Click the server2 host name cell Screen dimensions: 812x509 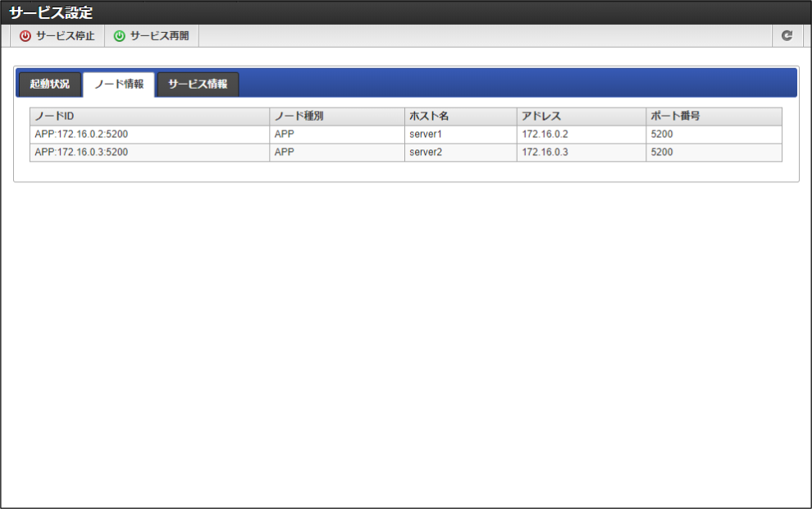(x=461, y=153)
